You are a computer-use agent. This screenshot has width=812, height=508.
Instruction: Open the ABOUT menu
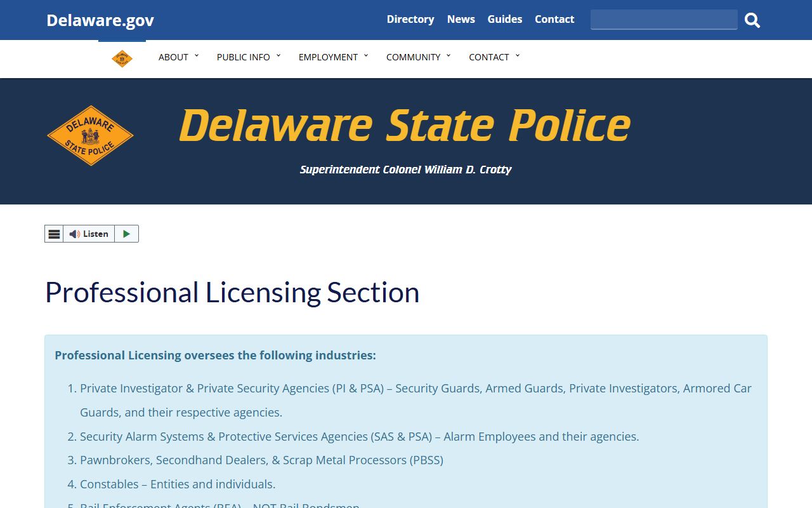(173, 57)
